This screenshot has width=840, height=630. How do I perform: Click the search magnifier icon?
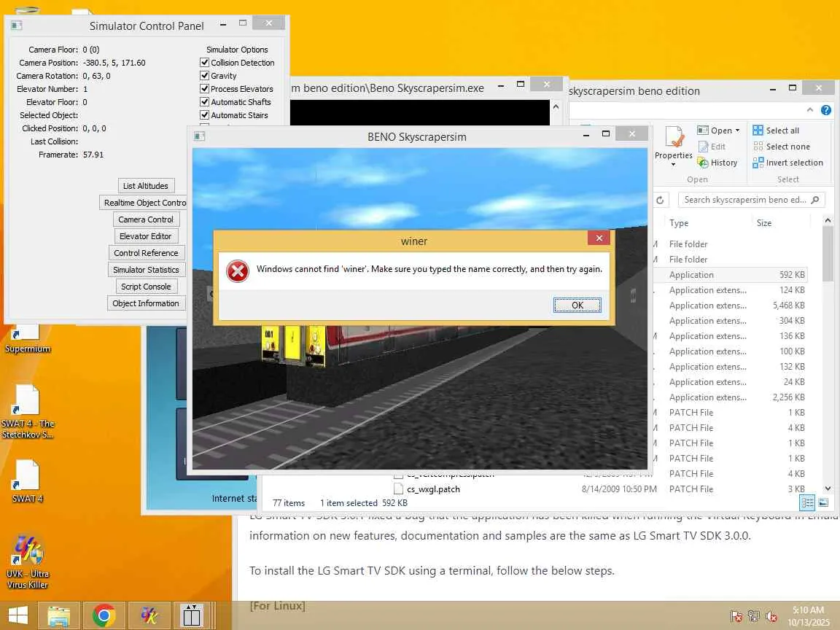[x=814, y=200]
